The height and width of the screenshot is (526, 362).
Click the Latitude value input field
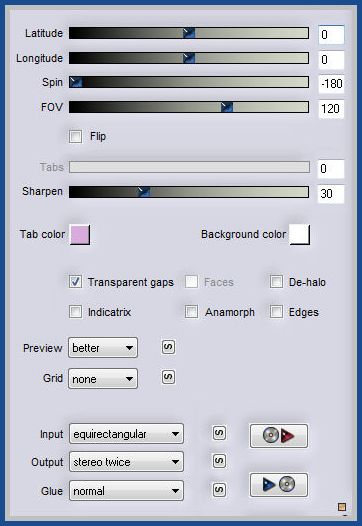(331, 35)
